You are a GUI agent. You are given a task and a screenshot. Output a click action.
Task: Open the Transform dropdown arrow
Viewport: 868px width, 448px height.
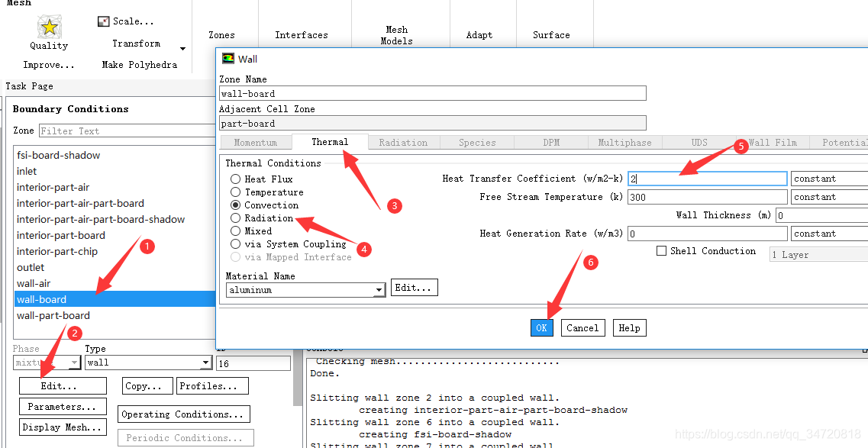pos(182,49)
